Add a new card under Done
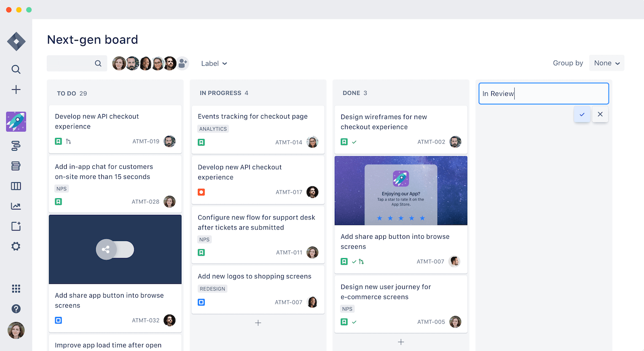 tap(401, 342)
